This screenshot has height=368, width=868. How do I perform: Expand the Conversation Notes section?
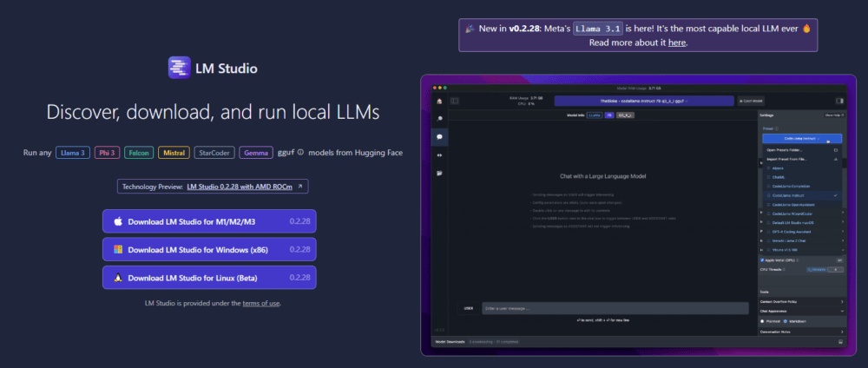click(x=802, y=332)
